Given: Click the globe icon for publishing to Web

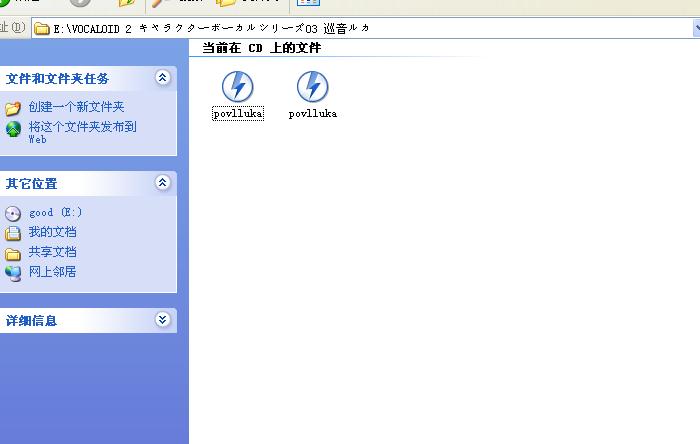Looking at the screenshot, I should (x=13, y=129).
